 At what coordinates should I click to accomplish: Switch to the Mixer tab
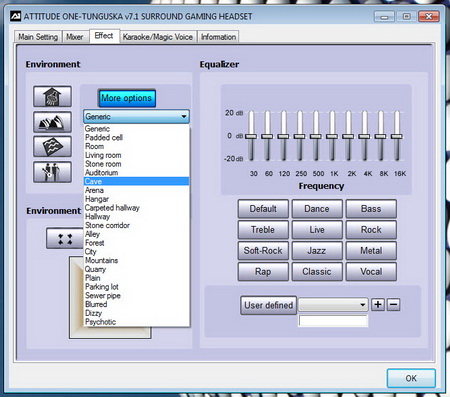click(74, 37)
